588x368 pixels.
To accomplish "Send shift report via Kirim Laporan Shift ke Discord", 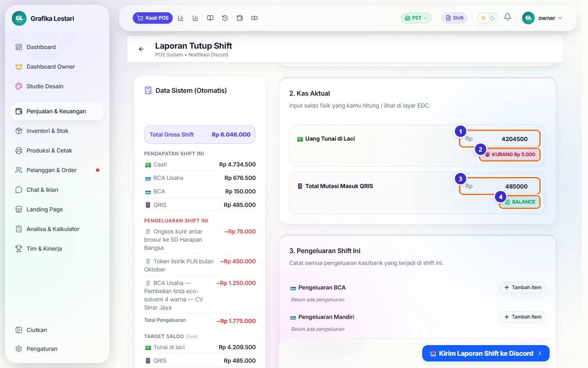I will 486,353.
